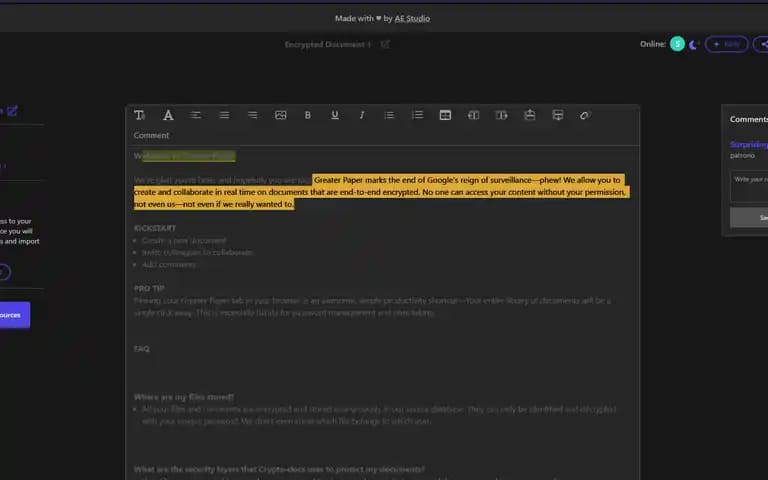Click the KICKSTART heading
Viewport: 768px width, 480px height.
[155, 228]
